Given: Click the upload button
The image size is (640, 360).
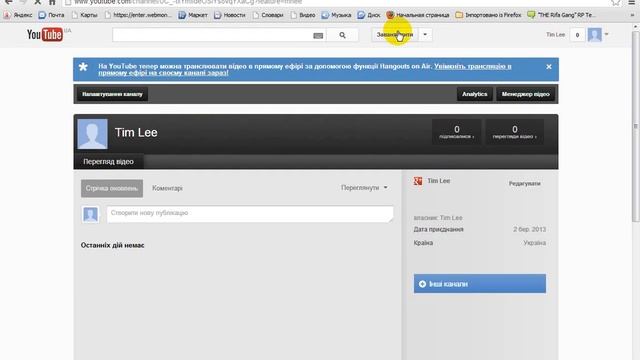Looking at the screenshot, I should (395, 35).
